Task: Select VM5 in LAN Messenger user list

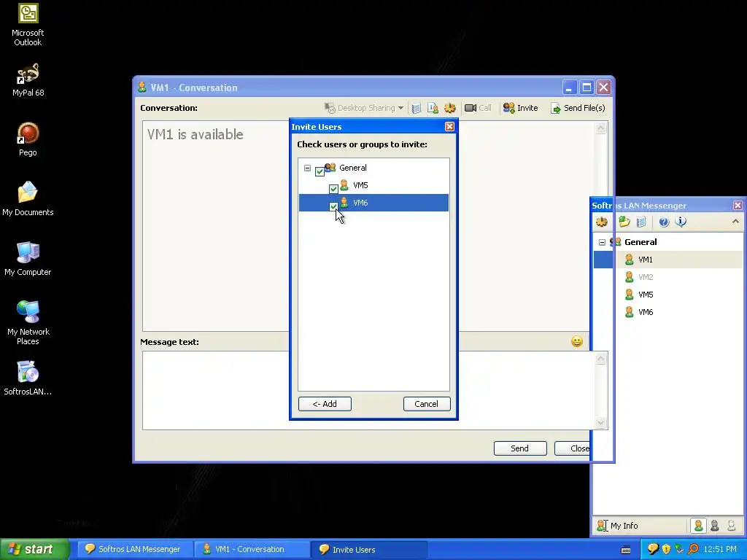Action: [668, 295]
